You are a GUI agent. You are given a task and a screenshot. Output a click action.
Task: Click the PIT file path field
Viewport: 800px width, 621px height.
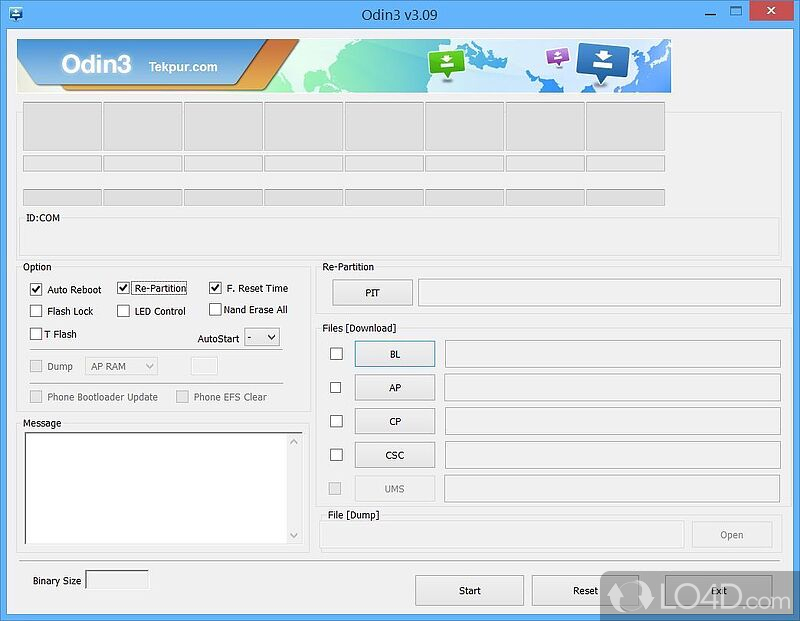(599, 292)
